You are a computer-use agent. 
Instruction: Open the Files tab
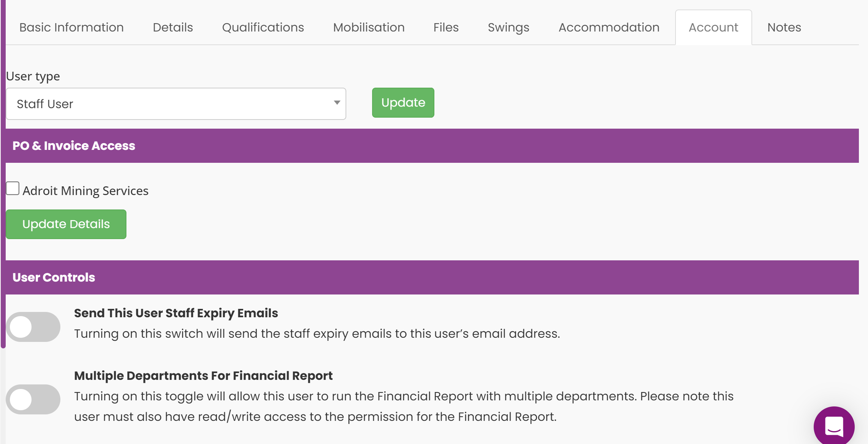point(446,27)
